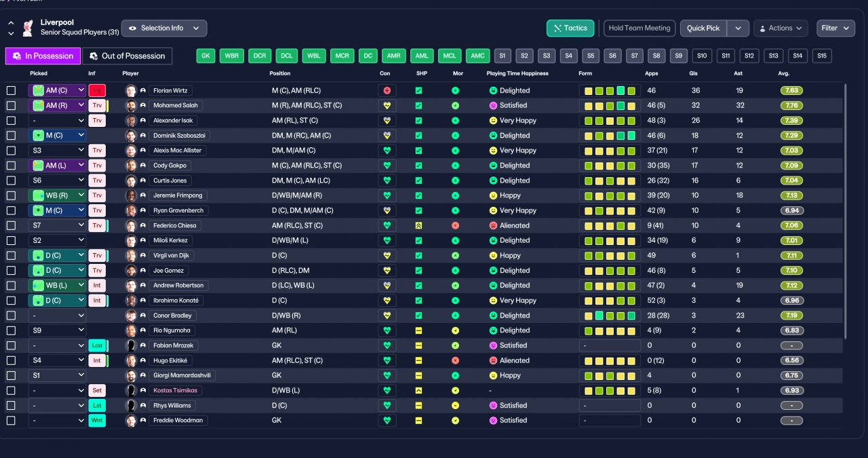The height and width of the screenshot is (458, 868).
Task: Open Florian Wirtz's AM (C) picked dropdown
Action: click(57, 90)
